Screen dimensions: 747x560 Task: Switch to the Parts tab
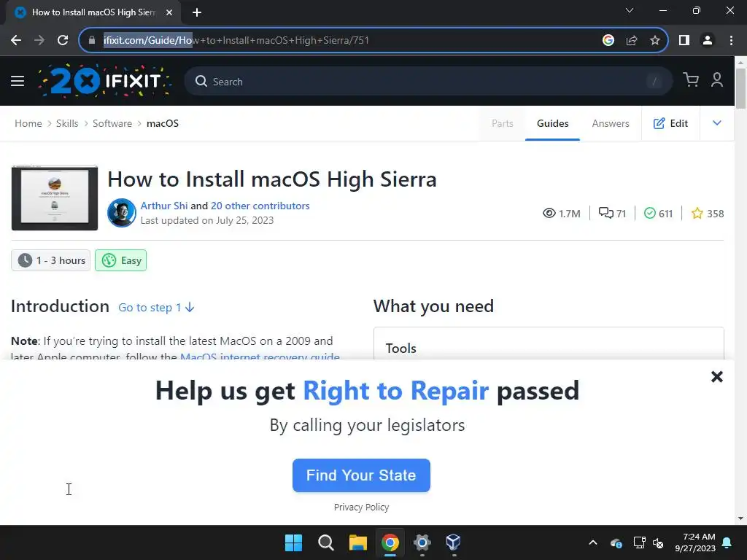tap(502, 123)
